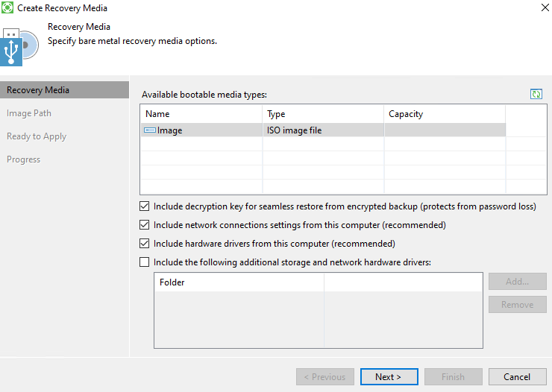This screenshot has width=552, height=392.
Task: Enable additional storage and network drivers checkbox
Action: [144, 262]
